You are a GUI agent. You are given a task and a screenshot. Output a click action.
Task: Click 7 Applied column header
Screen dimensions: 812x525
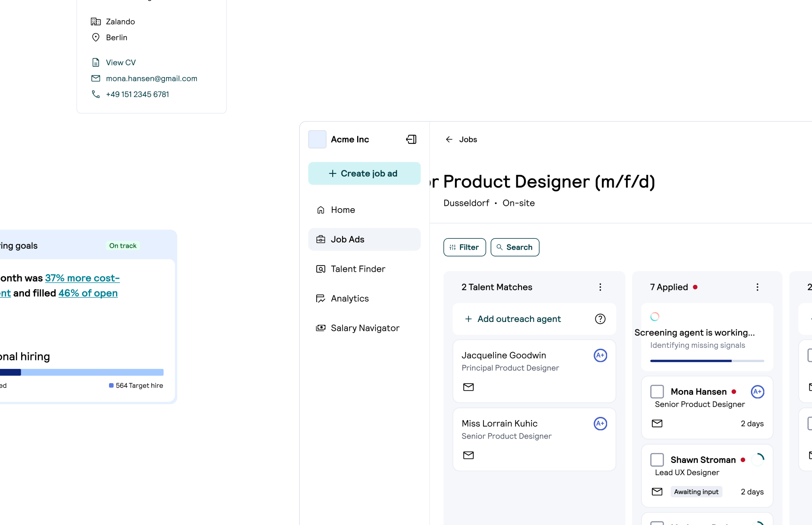(x=669, y=287)
